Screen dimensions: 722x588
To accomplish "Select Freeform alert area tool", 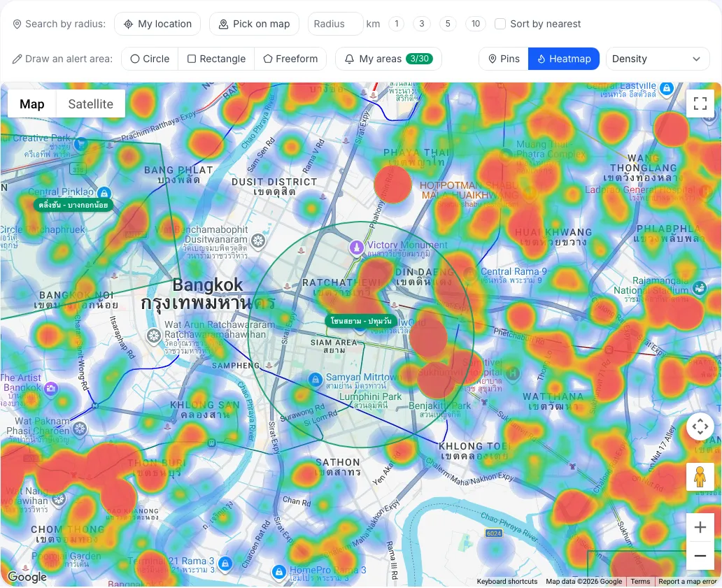I will point(290,59).
